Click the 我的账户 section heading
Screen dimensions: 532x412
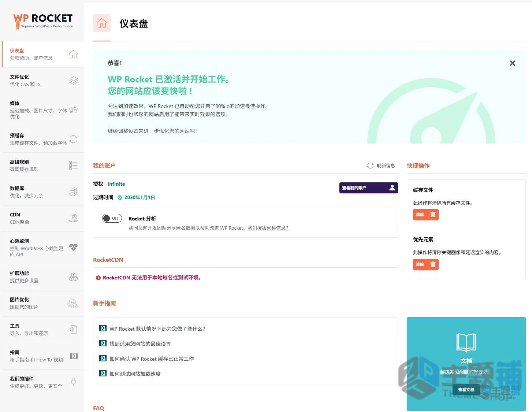(104, 166)
